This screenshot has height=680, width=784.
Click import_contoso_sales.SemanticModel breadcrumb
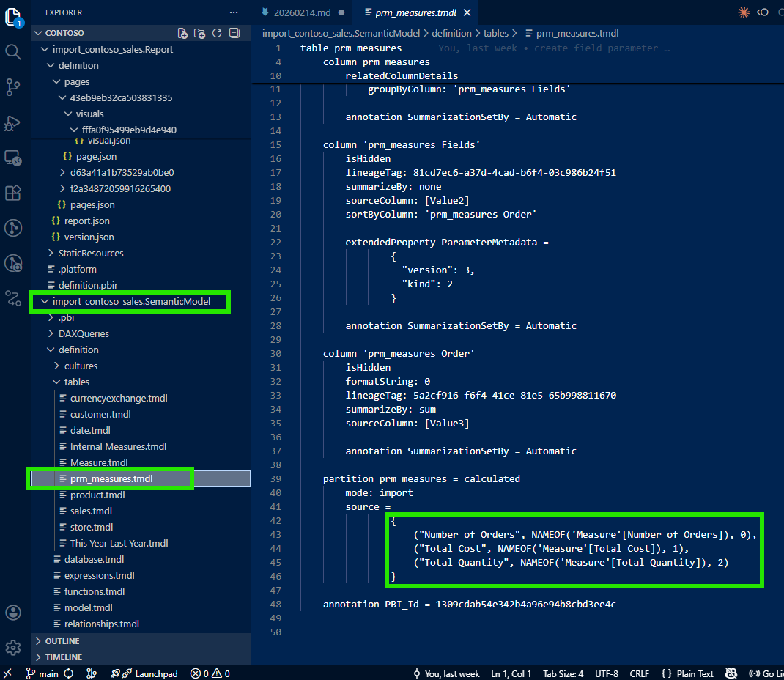[341, 33]
